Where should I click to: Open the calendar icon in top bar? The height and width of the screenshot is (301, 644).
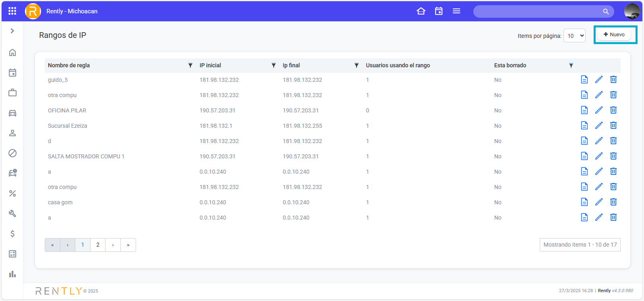(439, 11)
